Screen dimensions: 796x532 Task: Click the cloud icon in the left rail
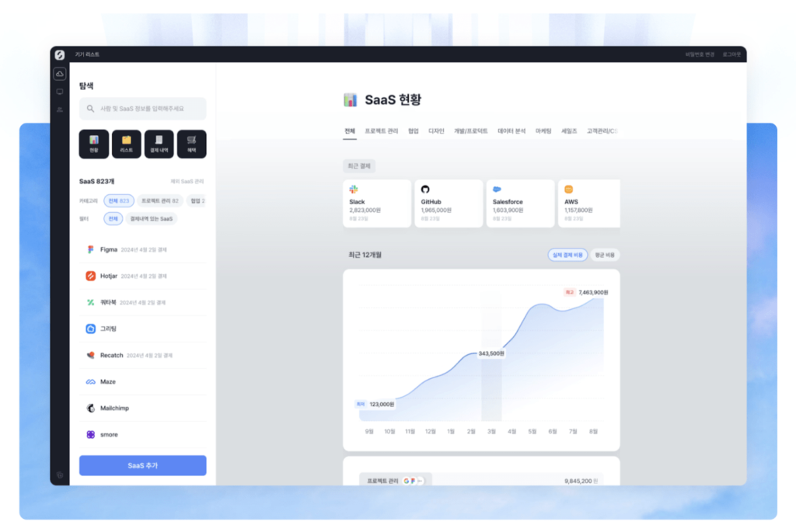click(59, 73)
